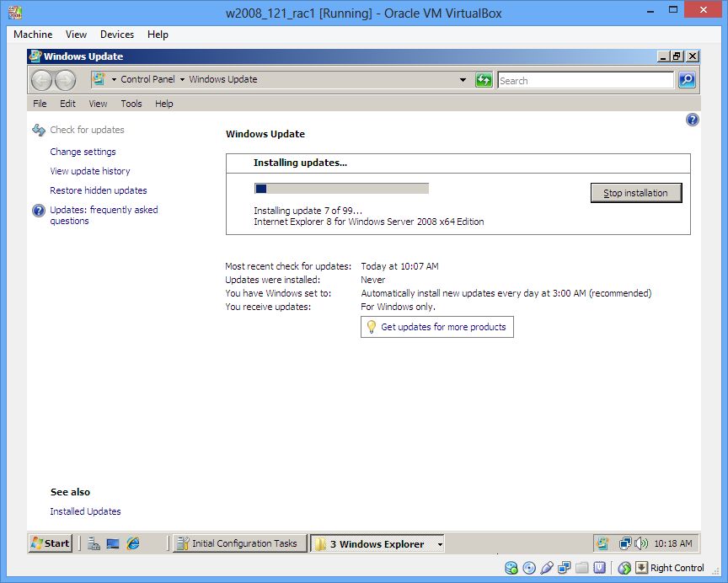Click the VirtualBox hard disk activity icon
This screenshot has width=728, height=583.
(x=511, y=568)
